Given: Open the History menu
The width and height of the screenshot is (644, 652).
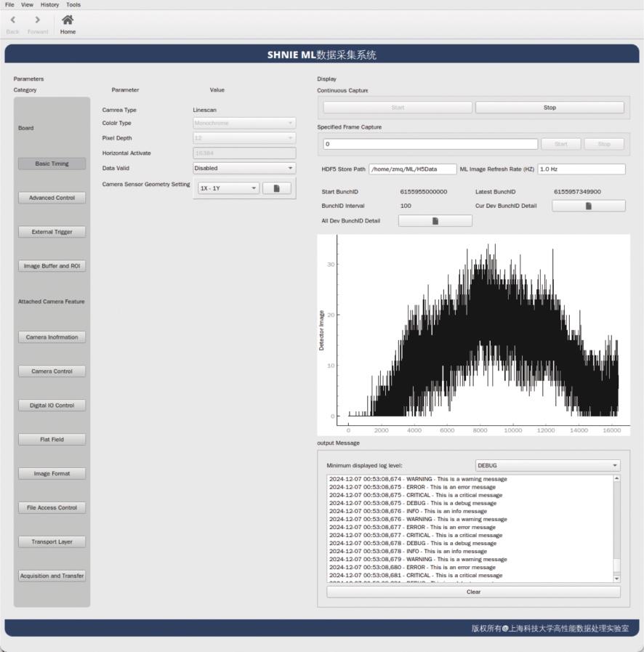Looking at the screenshot, I should [50, 4].
